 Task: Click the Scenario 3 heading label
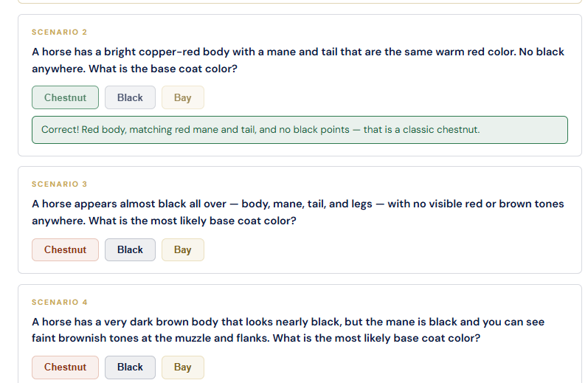pos(59,184)
